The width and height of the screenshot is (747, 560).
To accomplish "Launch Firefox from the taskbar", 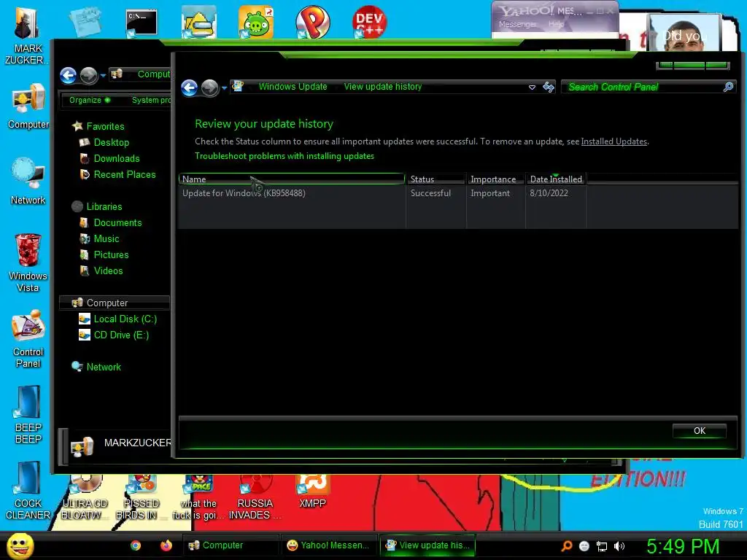I will [x=166, y=545].
